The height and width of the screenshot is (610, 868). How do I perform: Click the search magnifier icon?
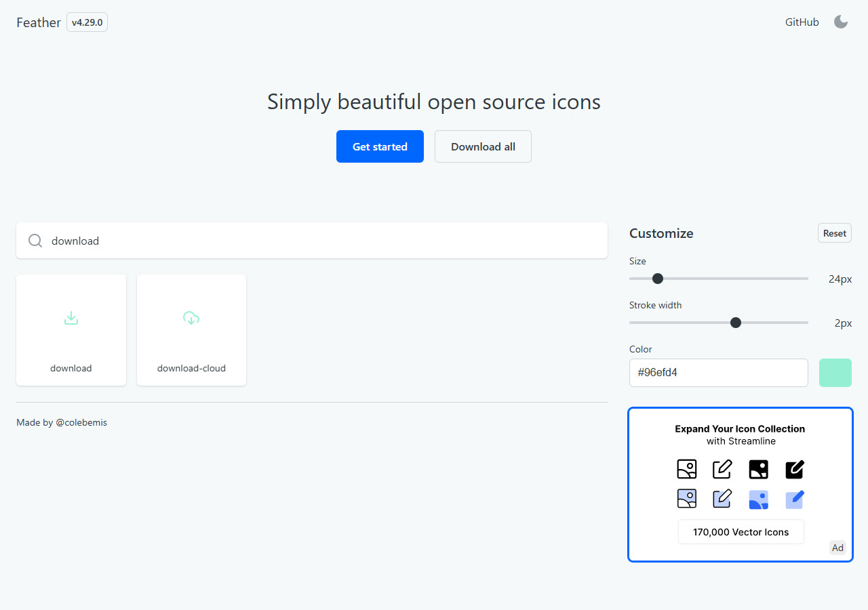point(35,241)
